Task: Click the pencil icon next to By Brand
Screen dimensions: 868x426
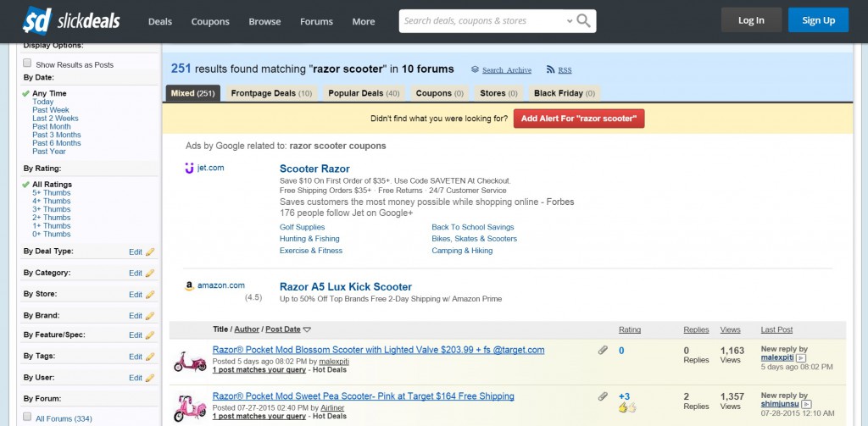Action: [150, 316]
